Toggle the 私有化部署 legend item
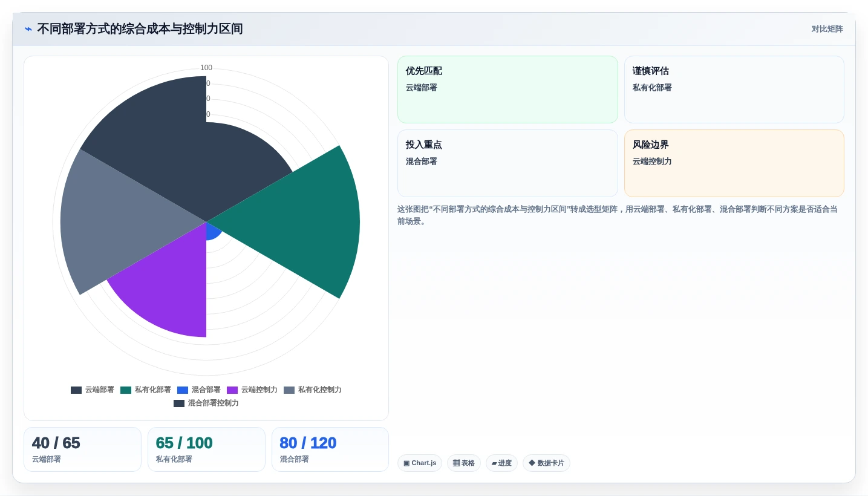Image resolution: width=868 pixels, height=496 pixels. coord(146,390)
